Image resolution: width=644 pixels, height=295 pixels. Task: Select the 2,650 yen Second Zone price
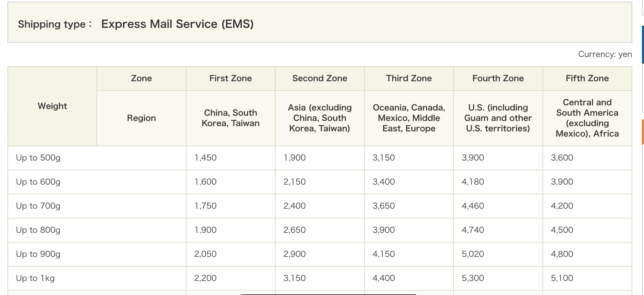coord(294,230)
